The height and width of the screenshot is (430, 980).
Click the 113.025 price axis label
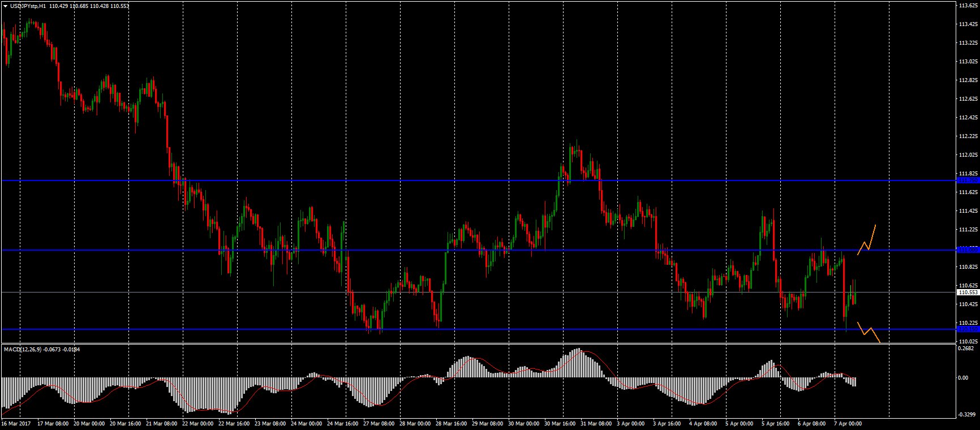(x=969, y=62)
